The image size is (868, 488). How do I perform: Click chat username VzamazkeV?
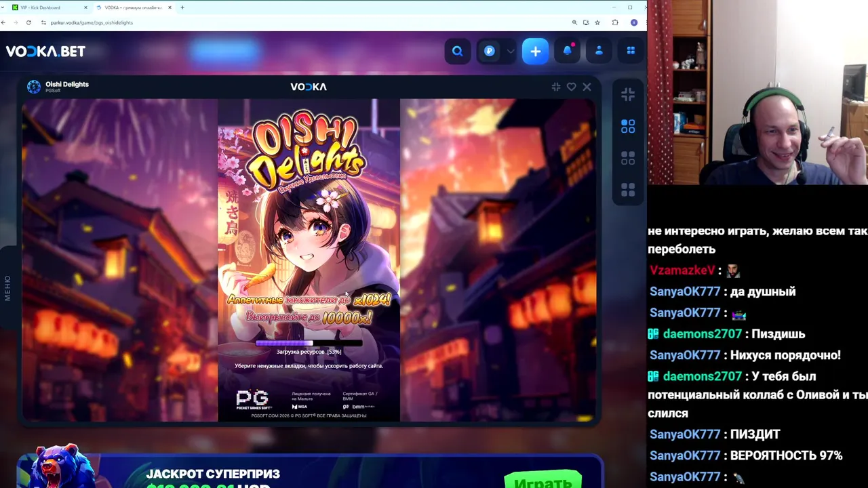coord(682,270)
